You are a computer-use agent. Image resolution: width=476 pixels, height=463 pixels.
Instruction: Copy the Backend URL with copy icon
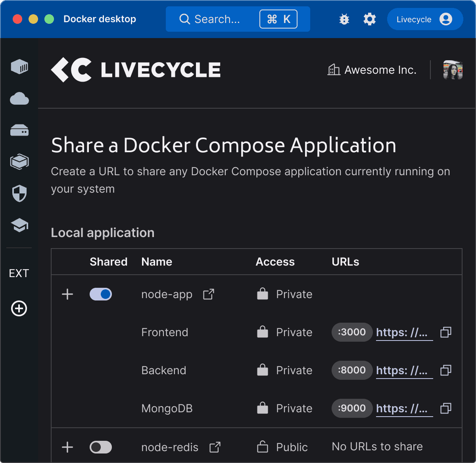(446, 370)
